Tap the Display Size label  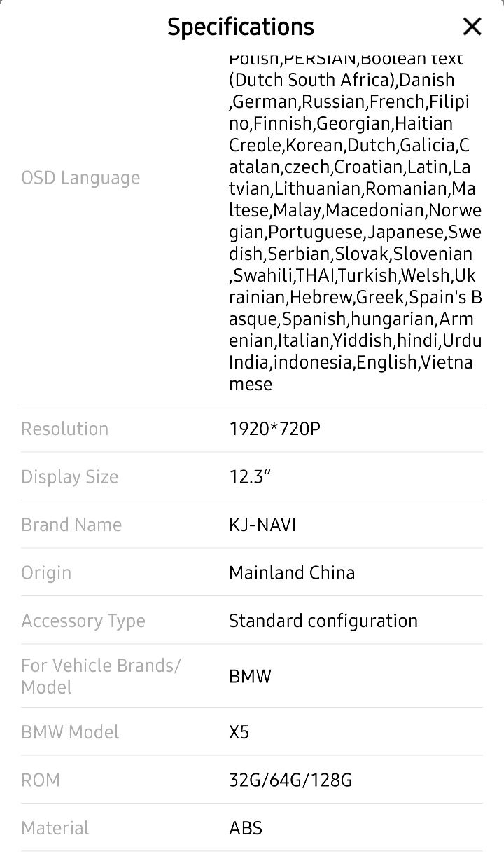(x=70, y=477)
